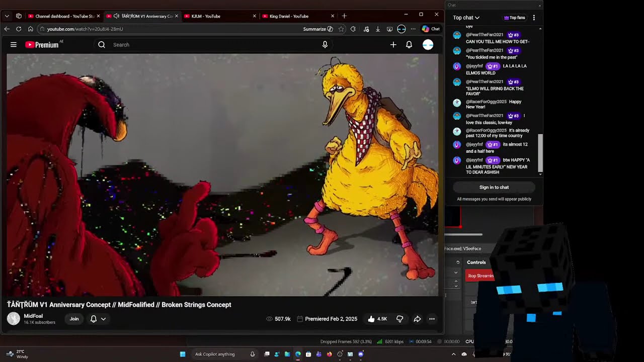Expand the Top chat dropdown
The height and width of the screenshot is (362, 644).
coord(466,18)
